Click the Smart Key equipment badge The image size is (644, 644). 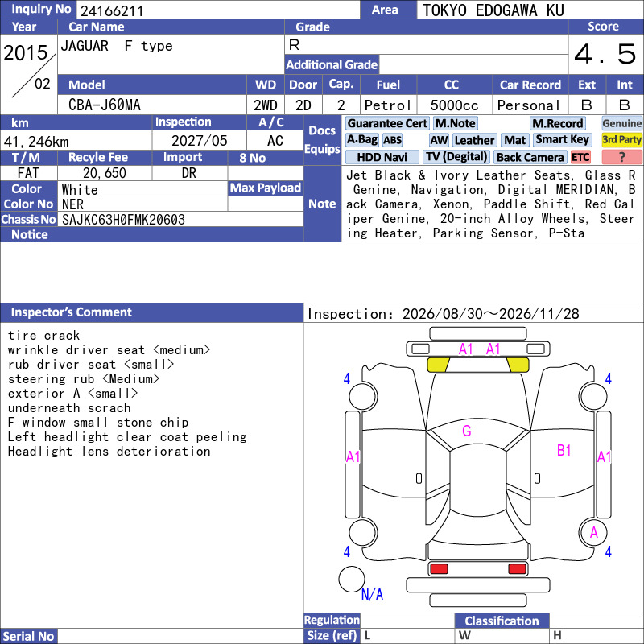pyautogui.click(x=562, y=139)
